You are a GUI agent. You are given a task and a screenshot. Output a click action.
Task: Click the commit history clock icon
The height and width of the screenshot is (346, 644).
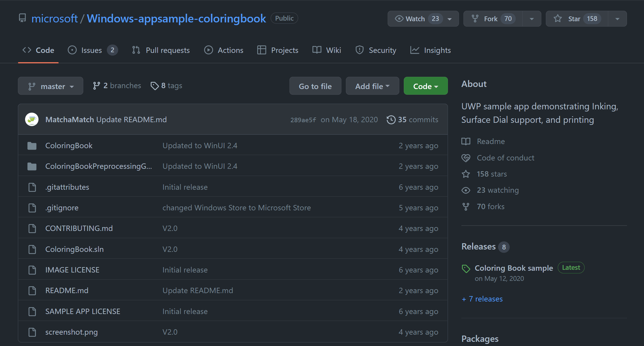390,120
